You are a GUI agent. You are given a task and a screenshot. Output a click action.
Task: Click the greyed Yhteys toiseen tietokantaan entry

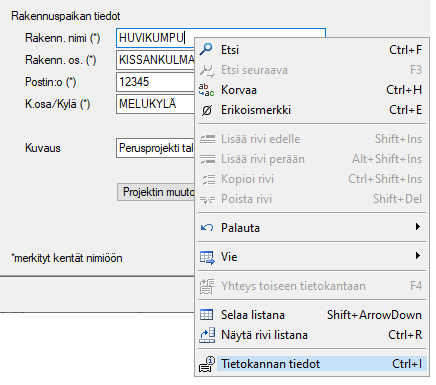(x=312, y=286)
